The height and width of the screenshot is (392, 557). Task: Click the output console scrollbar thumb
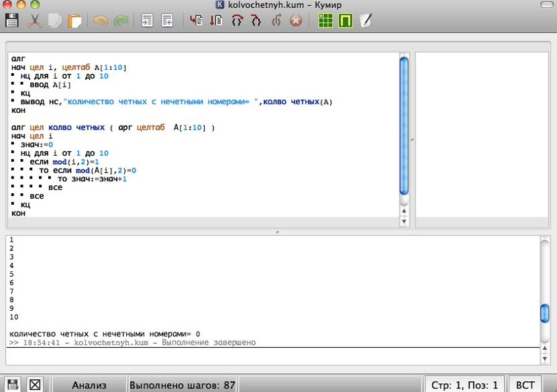tap(546, 314)
